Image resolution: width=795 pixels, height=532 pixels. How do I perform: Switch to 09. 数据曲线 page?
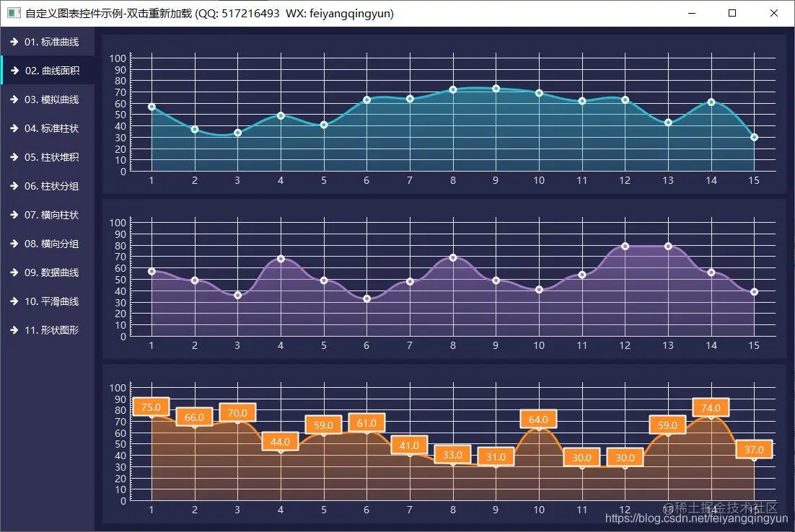[x=47, y=272]
